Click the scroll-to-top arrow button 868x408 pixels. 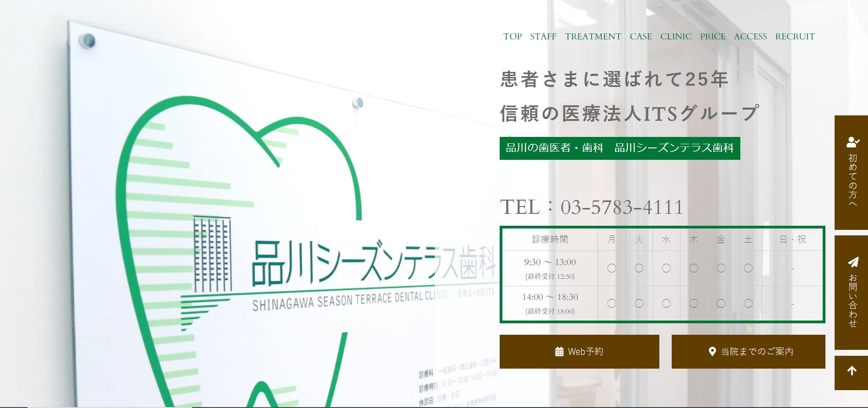coord(851,373)
